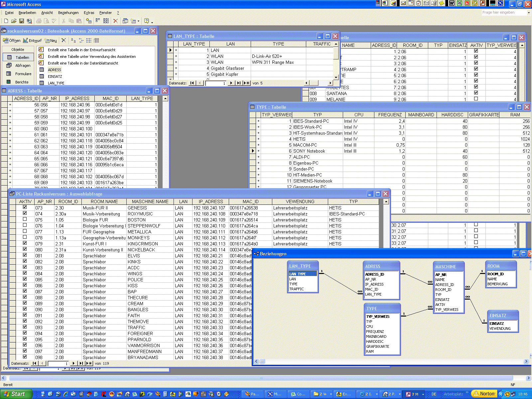
Task: Click the Help question mark toolbar icon
Action: click(x=147, y=21)
